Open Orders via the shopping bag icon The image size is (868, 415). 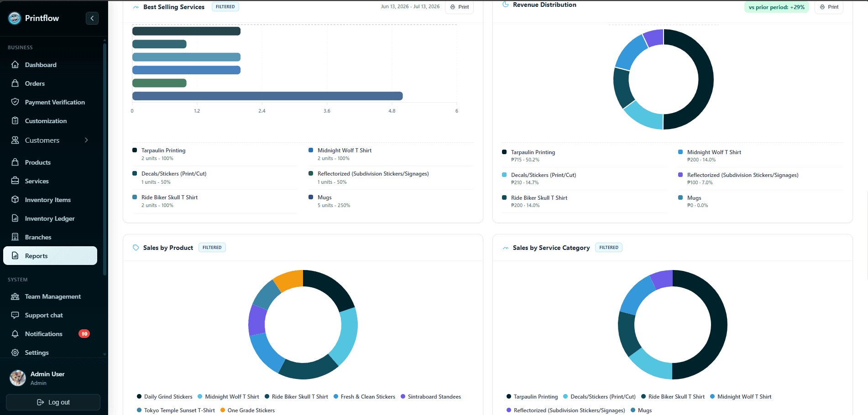(15, 83)
